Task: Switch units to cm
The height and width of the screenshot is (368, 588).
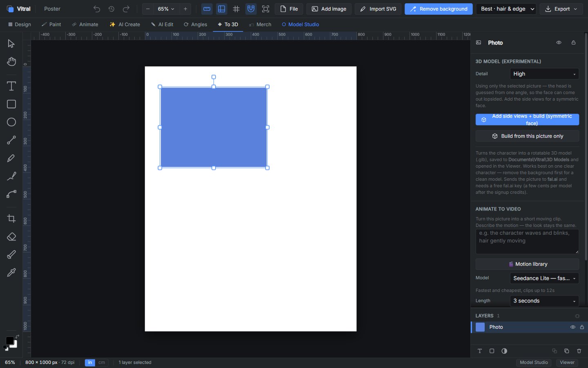Action: click(x=102, y=363)
